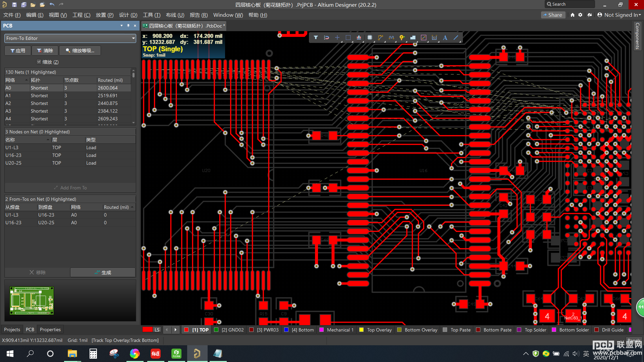The width and height of the screenshot is (644, 362).
Task: Click the layer set LS dropdown
Action: click(157, 330)
